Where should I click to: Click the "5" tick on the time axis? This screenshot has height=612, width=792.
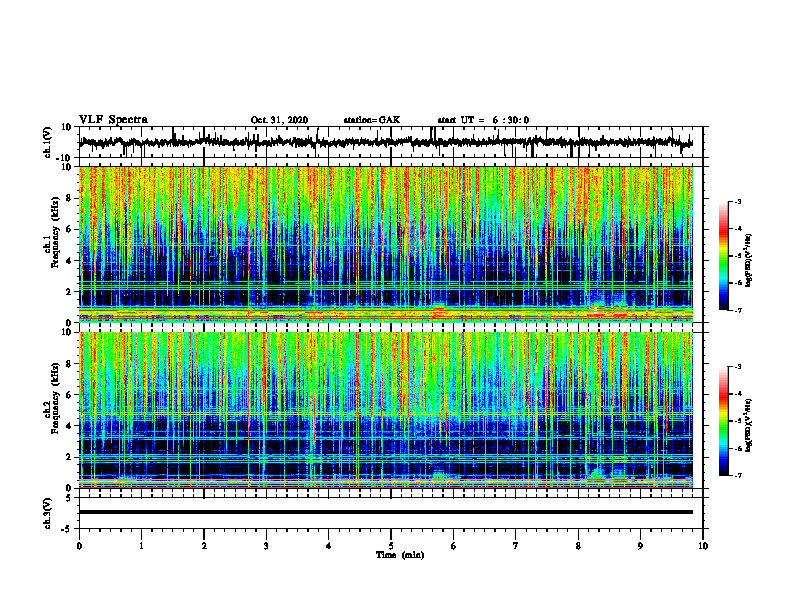[391, 546]
